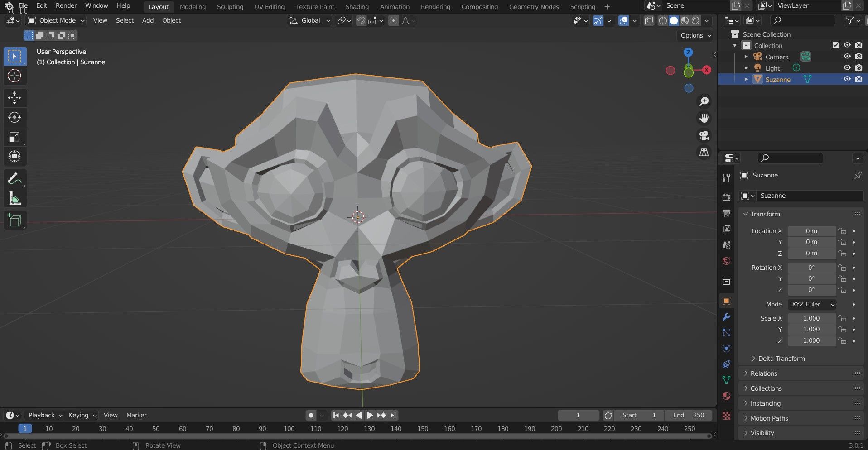
Task: Click the Options button in the viewport header
Action: (694, 35)
